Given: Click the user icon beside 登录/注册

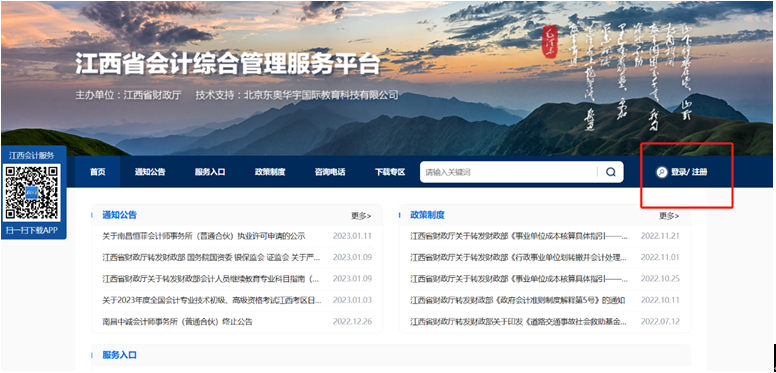Looking at the screenshot, I should 661,172.
